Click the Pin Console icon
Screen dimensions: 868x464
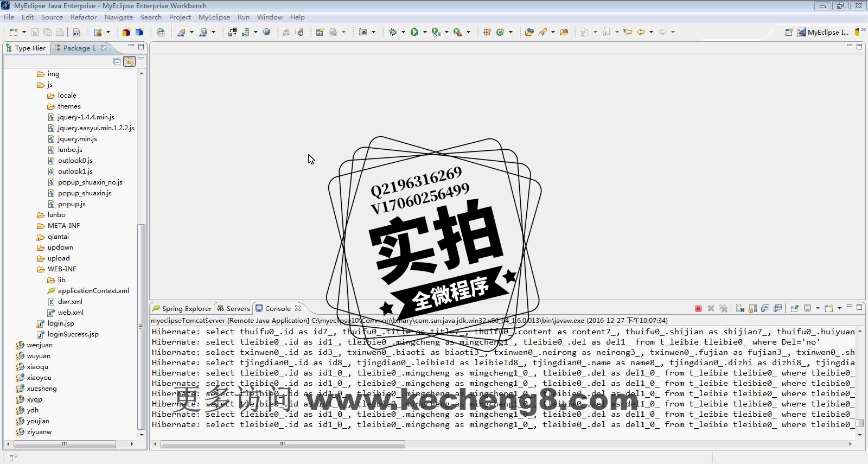point(794,308)
